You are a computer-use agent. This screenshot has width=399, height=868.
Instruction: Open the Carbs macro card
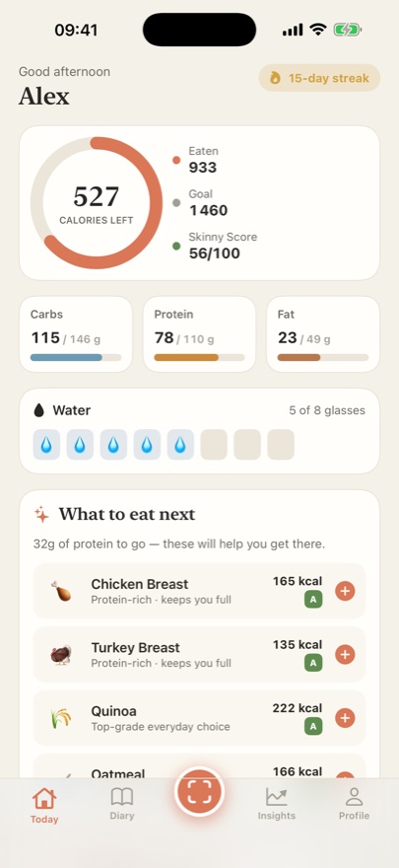coord(76,333)
